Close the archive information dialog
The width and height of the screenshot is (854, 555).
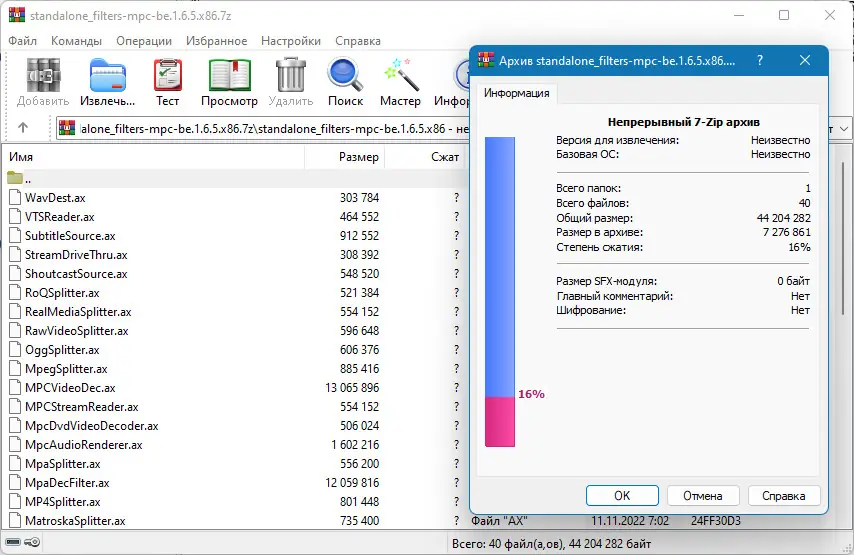805,60
